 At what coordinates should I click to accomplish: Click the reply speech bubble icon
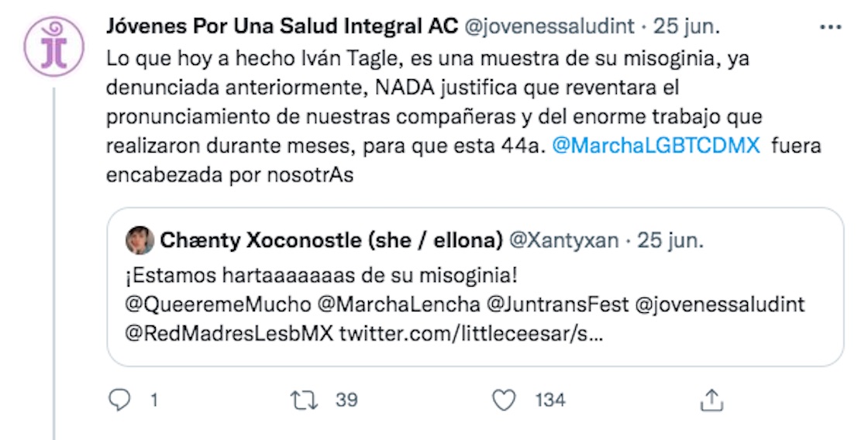tap(119, 400)
